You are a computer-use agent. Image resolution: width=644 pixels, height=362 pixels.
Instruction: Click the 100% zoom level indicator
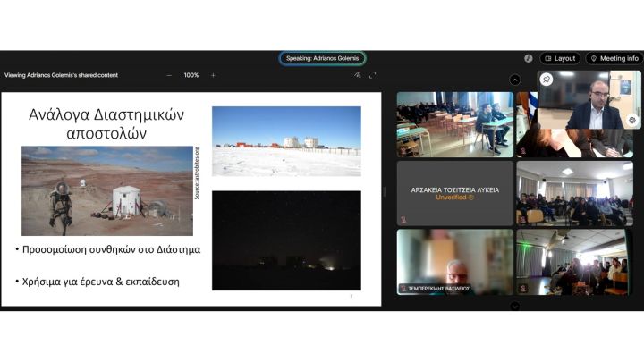(x=191, y=75)
